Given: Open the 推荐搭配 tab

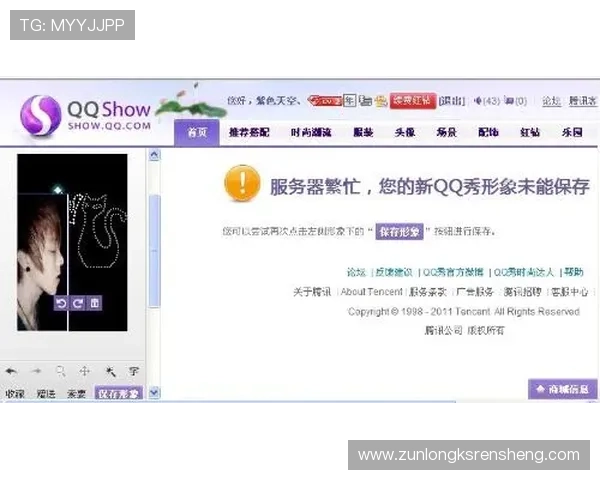Looking at the screenshot, I should pos(249,132).
